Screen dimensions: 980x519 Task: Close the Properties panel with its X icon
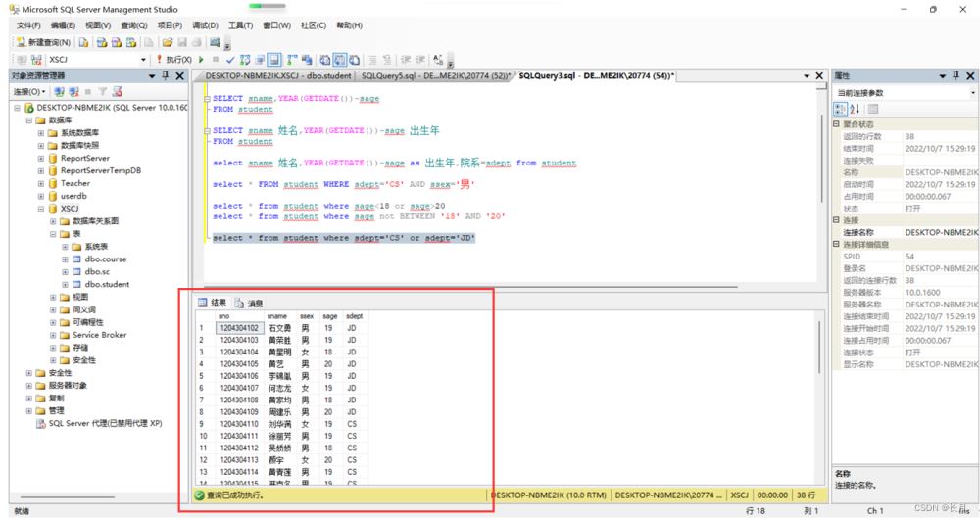(x=971, y=75)
